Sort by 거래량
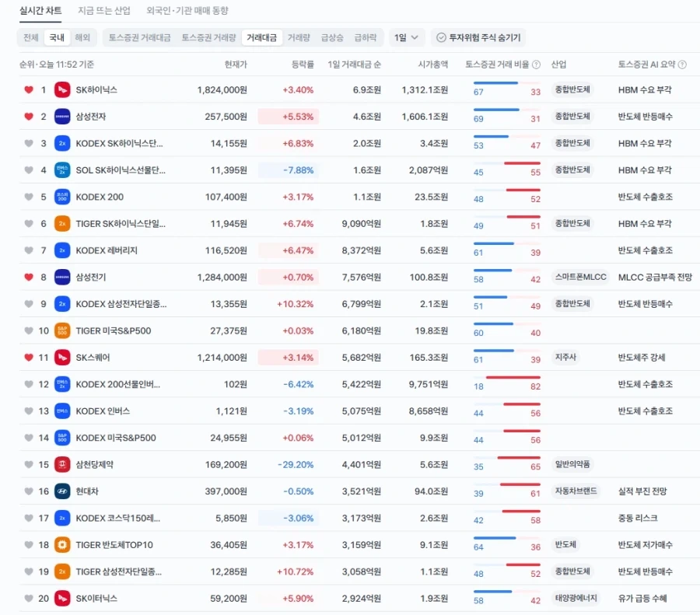Screen dimensions: 700x615 pyautogui.click(x=299, y=37)
